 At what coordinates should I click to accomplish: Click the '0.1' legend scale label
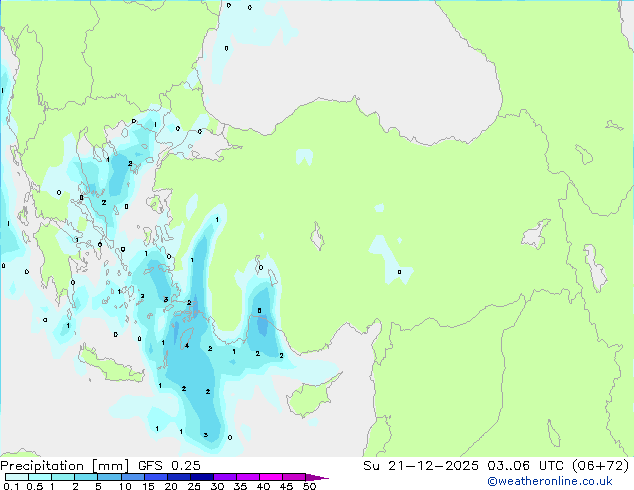click(x=11, y=486)
